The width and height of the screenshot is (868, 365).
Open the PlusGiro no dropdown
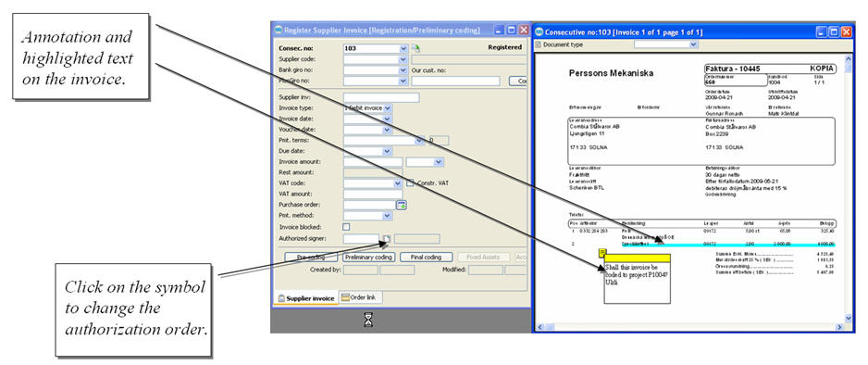point(403,81)
